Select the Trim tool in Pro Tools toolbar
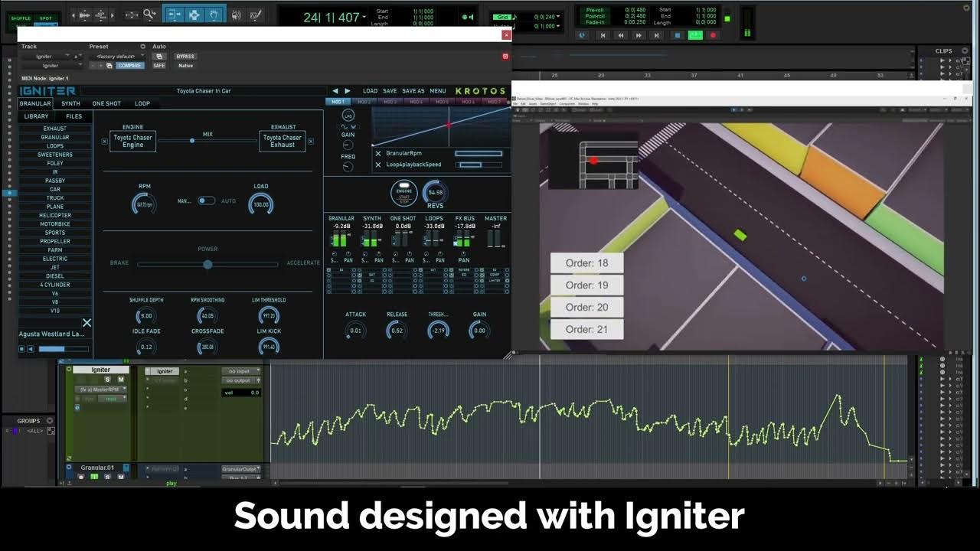Image resolution: width=980 pixels, height=551 pixels. [174, 15]
